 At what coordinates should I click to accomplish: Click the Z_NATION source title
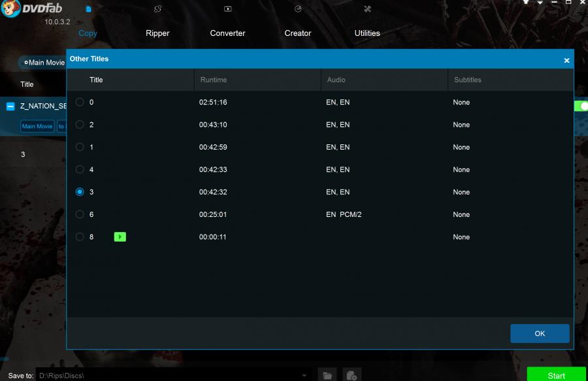point(43,106)
